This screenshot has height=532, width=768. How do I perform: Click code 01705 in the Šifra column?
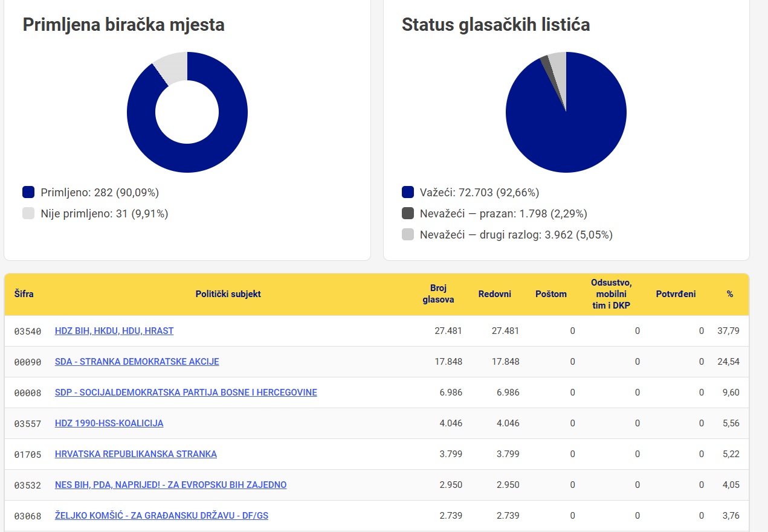click(28, 455)
